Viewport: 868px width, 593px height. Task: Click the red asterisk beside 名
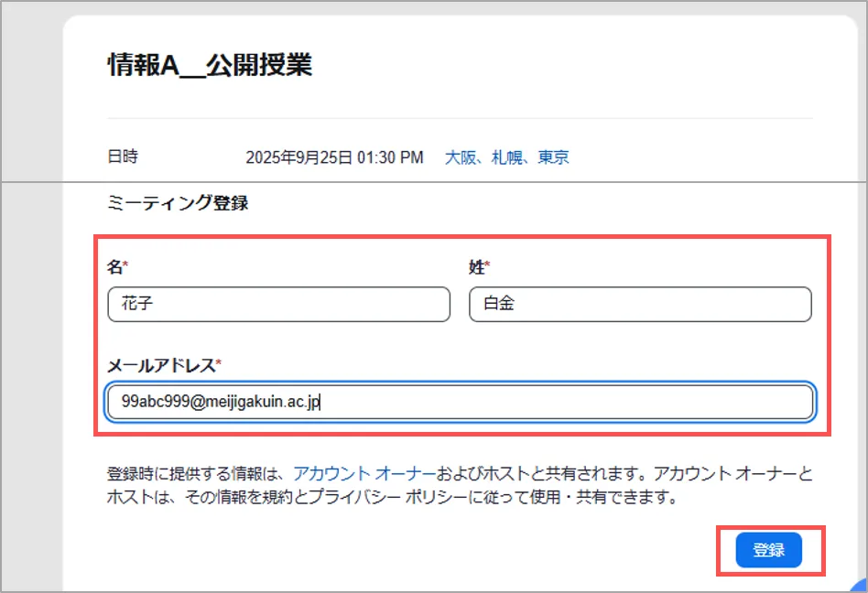pyautogui.click(x=125, y=265)
